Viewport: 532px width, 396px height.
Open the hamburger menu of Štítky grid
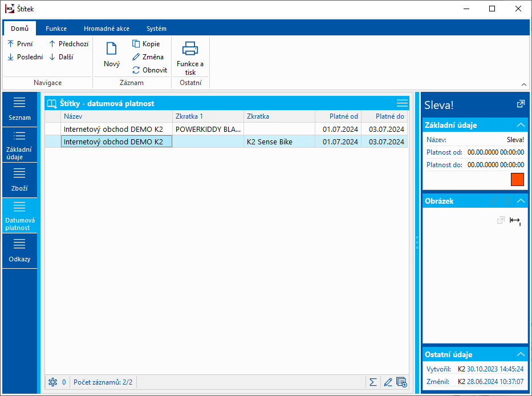pos(402,103)
